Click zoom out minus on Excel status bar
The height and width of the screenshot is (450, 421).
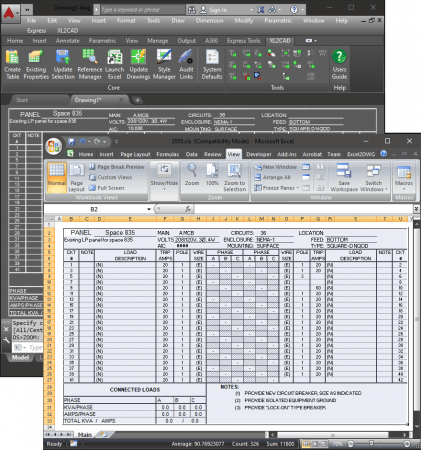(350, 444)
